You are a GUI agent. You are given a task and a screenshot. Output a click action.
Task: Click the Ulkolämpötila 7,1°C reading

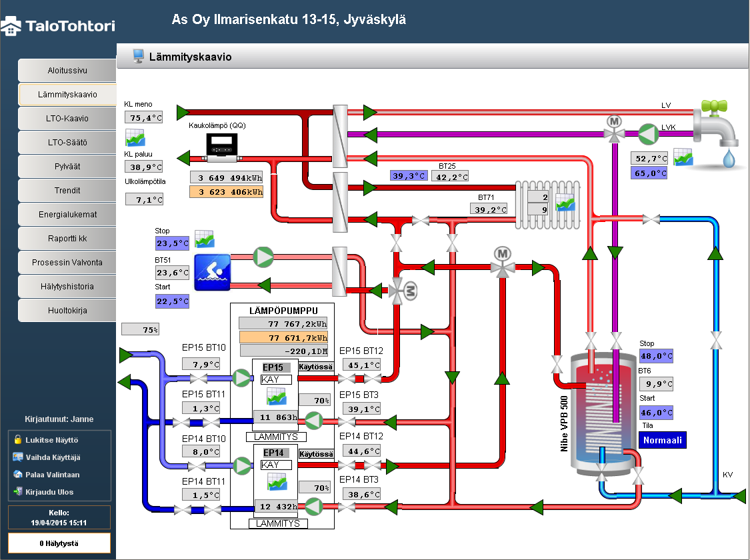coord(145,199)
